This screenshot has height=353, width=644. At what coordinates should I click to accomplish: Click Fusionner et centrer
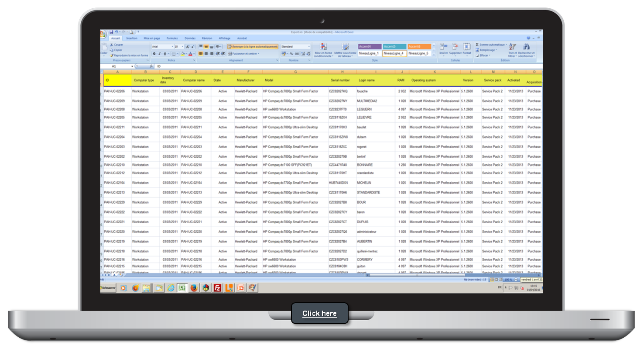pos(243,54)
